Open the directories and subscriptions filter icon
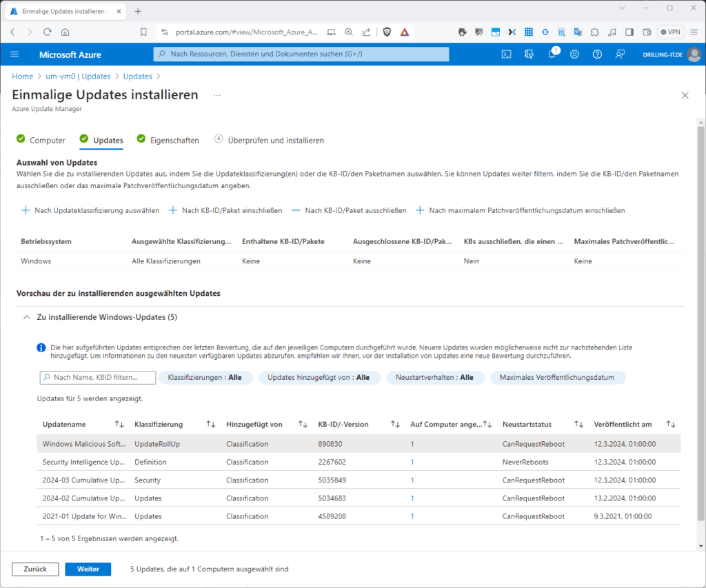Viewport: 706px width, 588px height. (x=529, y=54)
